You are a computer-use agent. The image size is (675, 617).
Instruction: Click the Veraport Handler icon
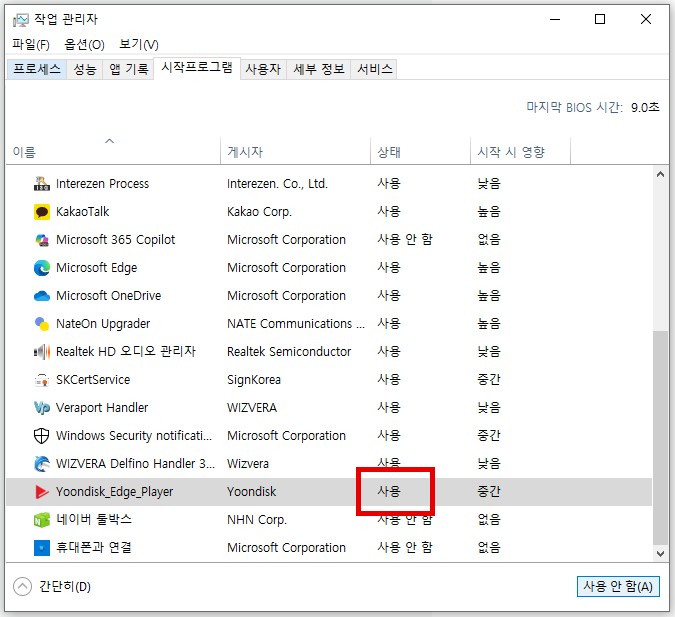coord(42,408)
